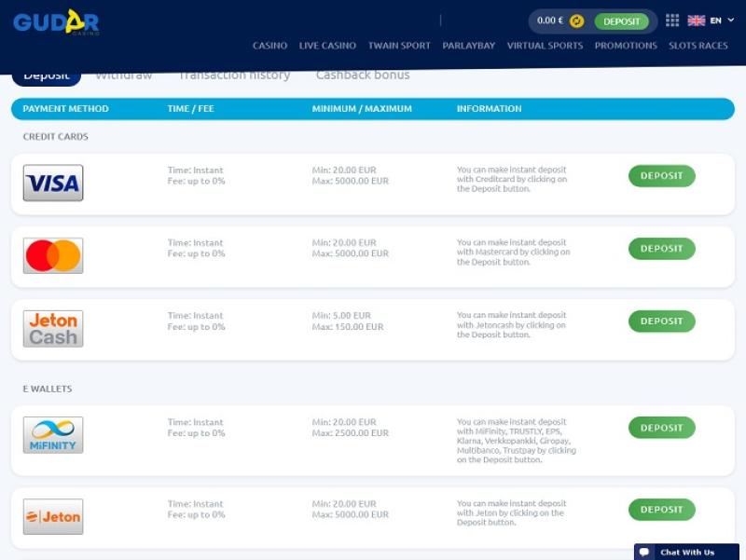Click the header Deposit button
Viewport: 746px width, 560px height.
click(x=621, y=21)
